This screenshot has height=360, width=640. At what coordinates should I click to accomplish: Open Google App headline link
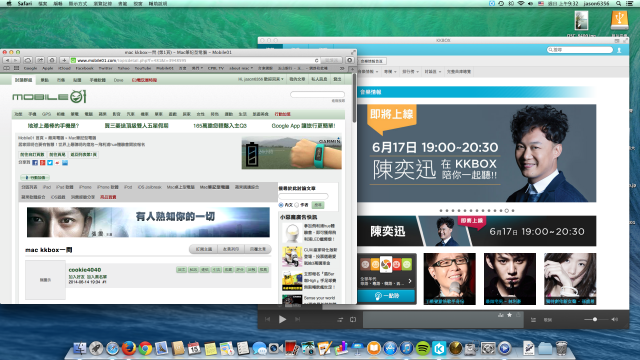(x=303, y=126)
